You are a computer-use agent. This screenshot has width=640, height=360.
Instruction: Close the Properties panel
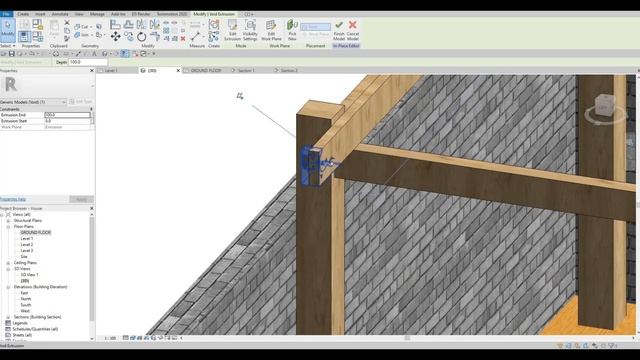92,71
